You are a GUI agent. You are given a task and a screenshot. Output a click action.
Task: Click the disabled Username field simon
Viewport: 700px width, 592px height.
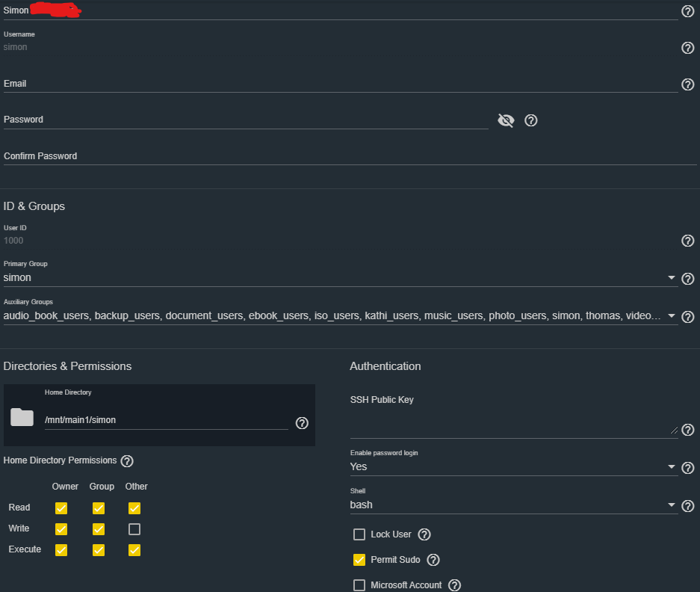341,47
